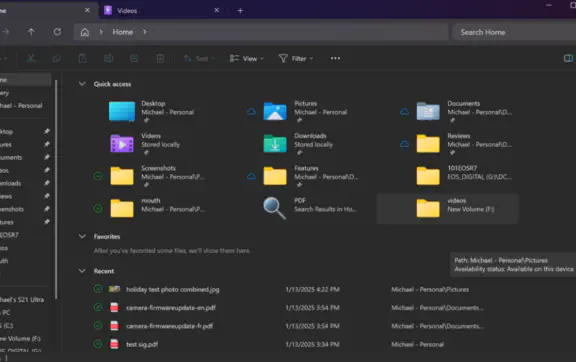Open the videos folder on New Volume

447,208
